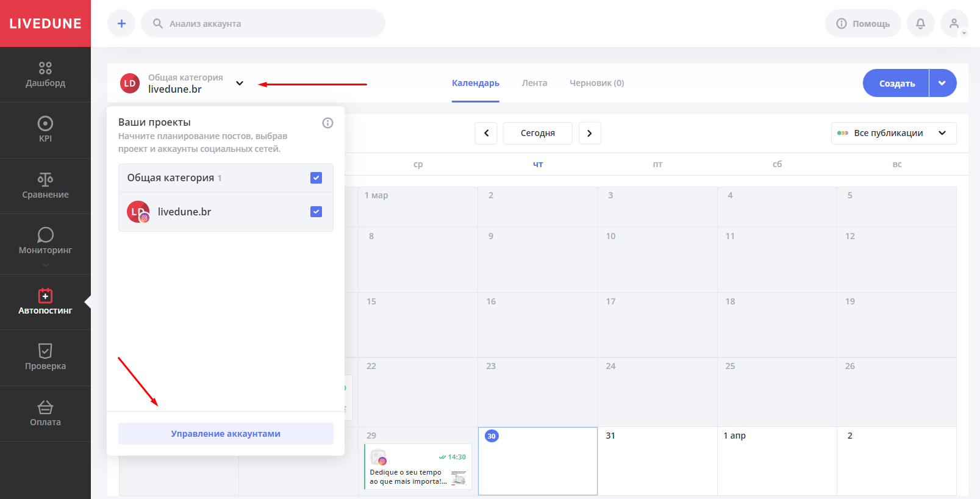Toggle the livedune.br account checkbox
The height and width of the screenshot is (499, 980).
pos(316,212)
